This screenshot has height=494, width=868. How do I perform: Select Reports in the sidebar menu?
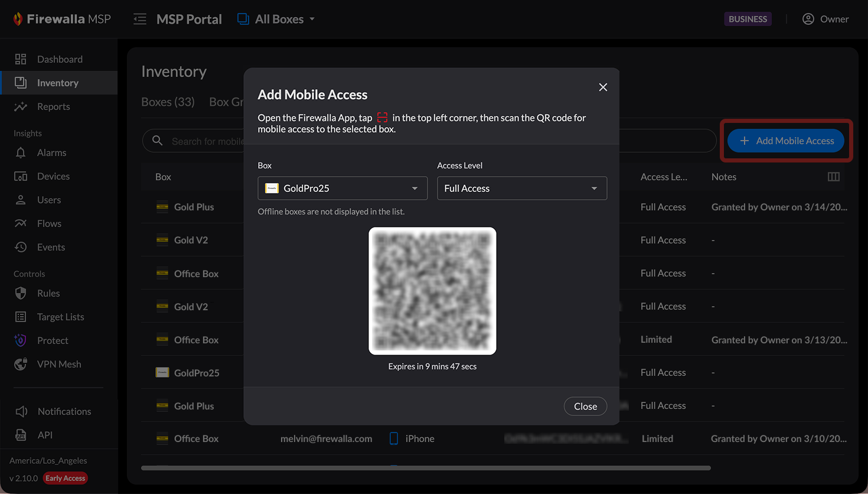tap(53, 106)
